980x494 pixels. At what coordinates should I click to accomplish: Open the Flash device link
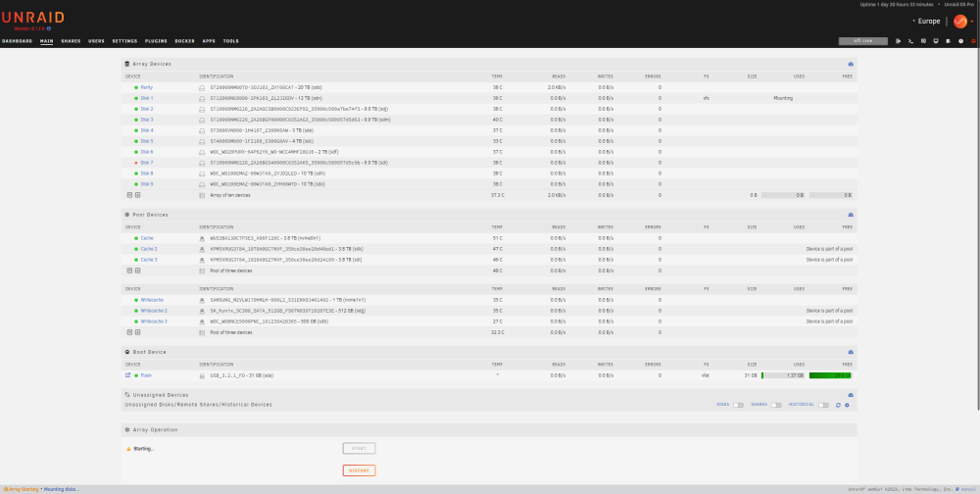tap(146, 375)
